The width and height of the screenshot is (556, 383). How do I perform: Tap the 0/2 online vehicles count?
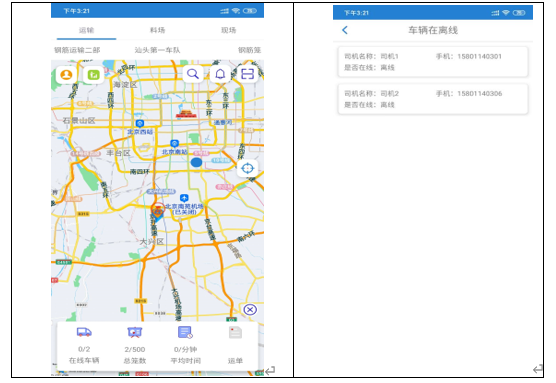[x=84, y=349]
